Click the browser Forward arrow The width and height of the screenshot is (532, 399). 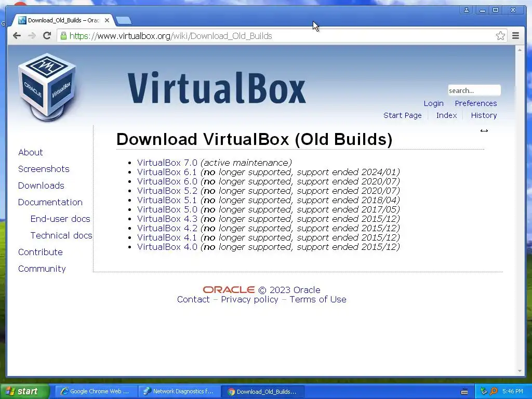coord(32,36)
